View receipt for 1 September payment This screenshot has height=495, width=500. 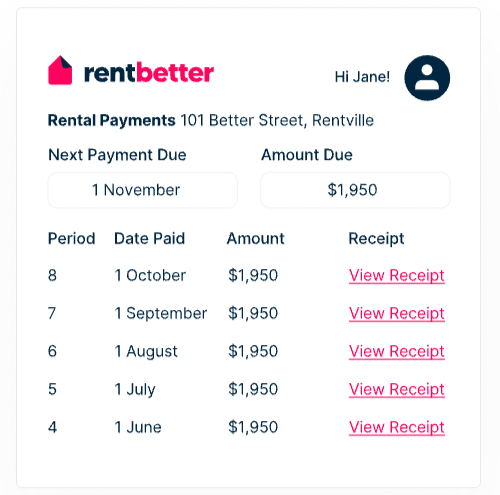397,314
